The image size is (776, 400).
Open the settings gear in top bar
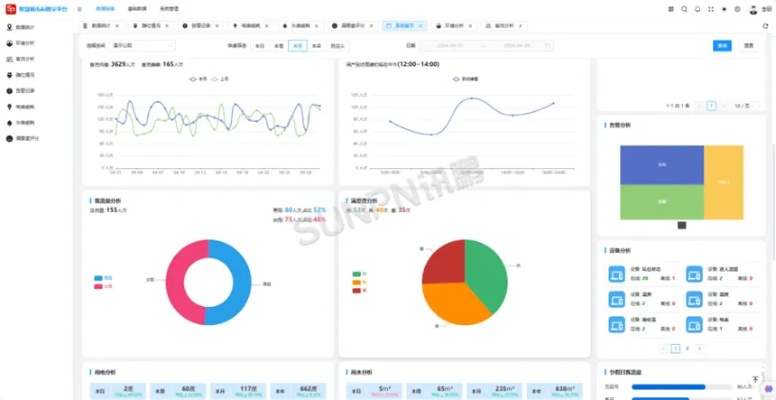737,8
